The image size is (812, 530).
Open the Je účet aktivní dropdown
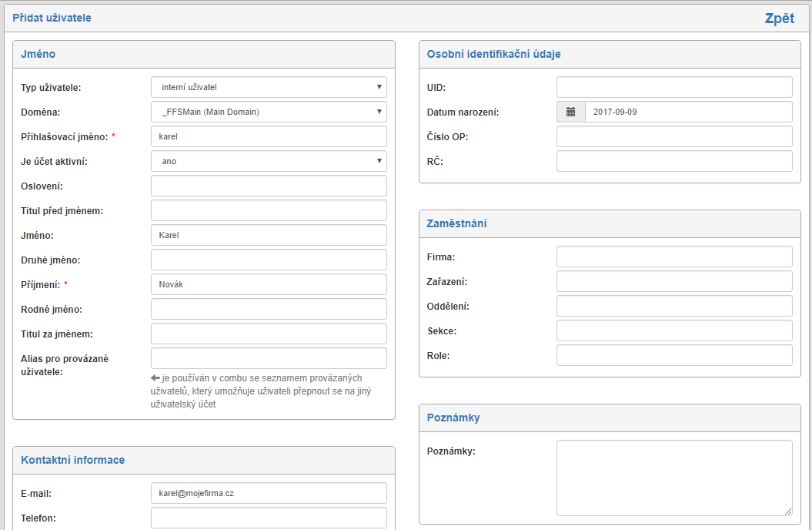click(269, 161)
